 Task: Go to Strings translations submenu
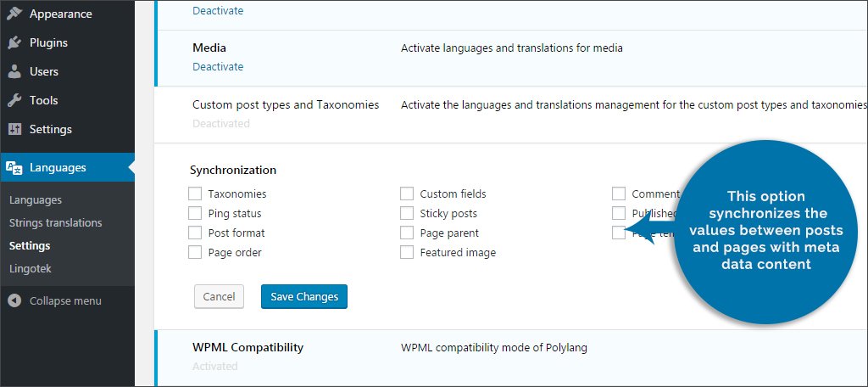pyautogui.click(x=55, y=223)
